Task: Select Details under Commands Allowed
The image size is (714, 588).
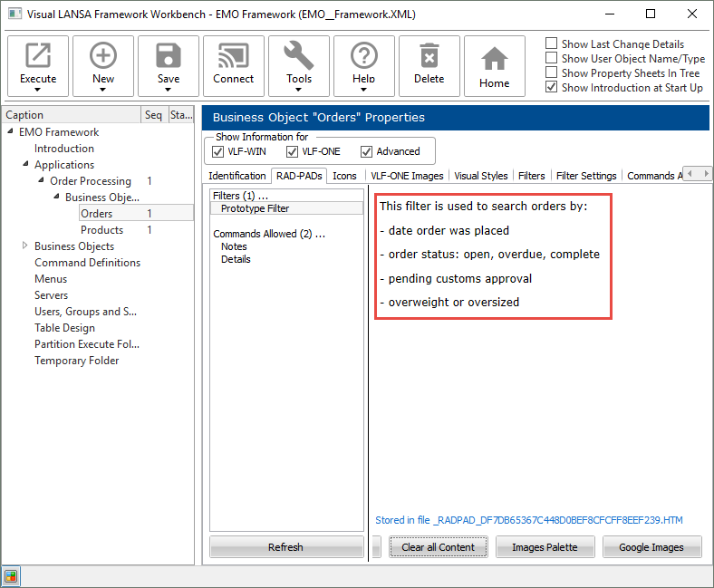Action: (236, 259)
